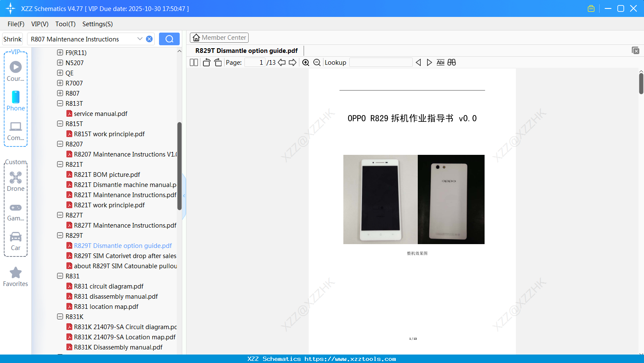Open the Favorites star panel

pos(16,273)
